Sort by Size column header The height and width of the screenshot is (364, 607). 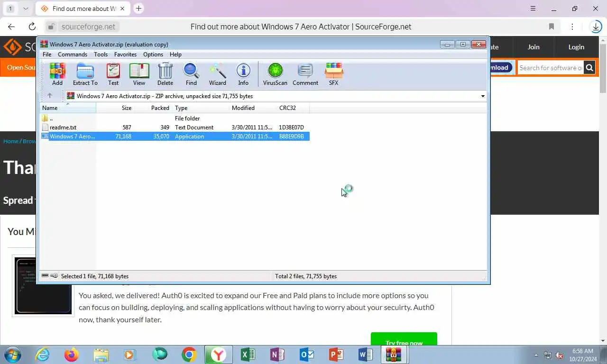(x=115, y=108)
